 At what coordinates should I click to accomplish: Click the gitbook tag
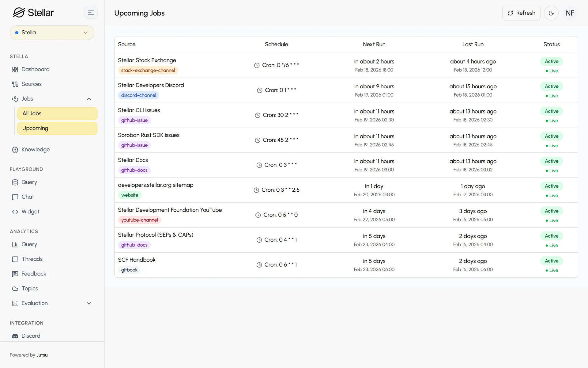129,270
